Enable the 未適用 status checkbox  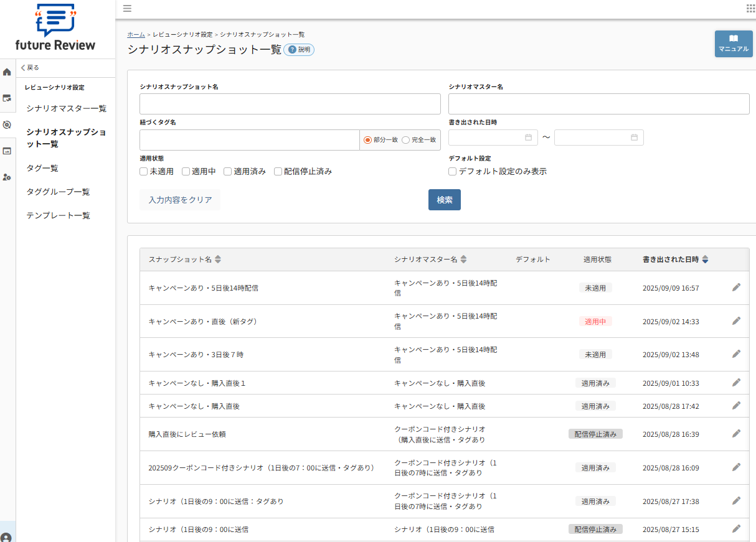144,172
